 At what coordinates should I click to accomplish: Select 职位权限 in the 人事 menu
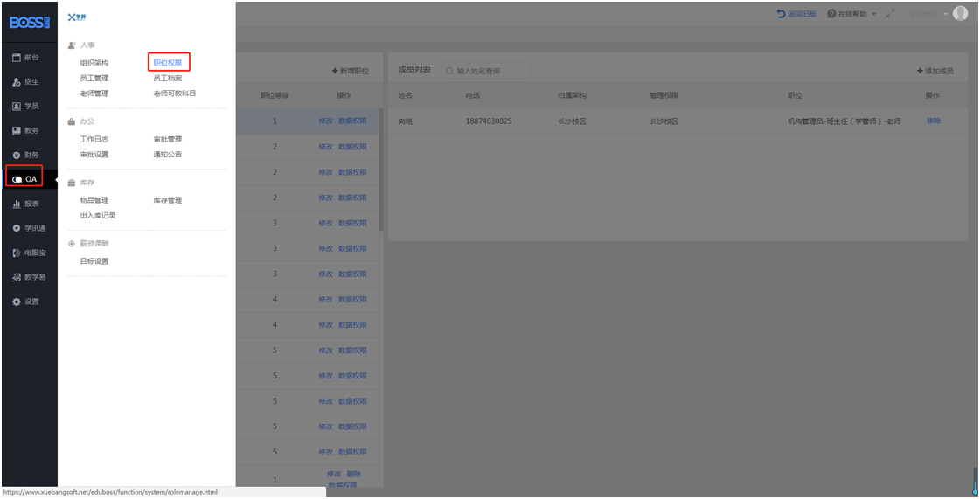168,63
